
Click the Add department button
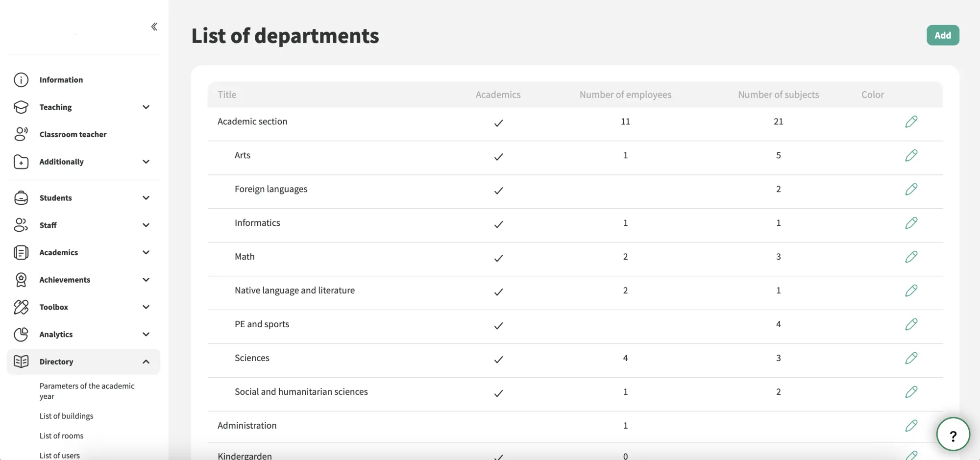[x=942, y=35]
